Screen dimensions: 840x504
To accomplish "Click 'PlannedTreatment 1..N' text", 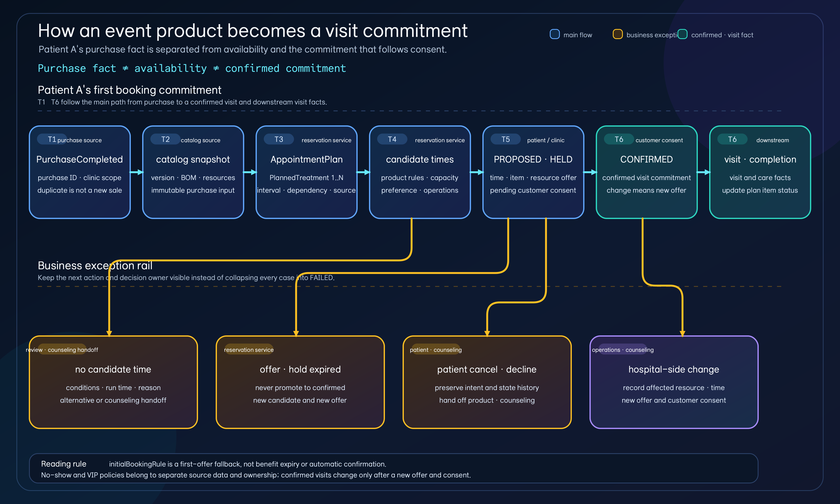I will 306,178.
